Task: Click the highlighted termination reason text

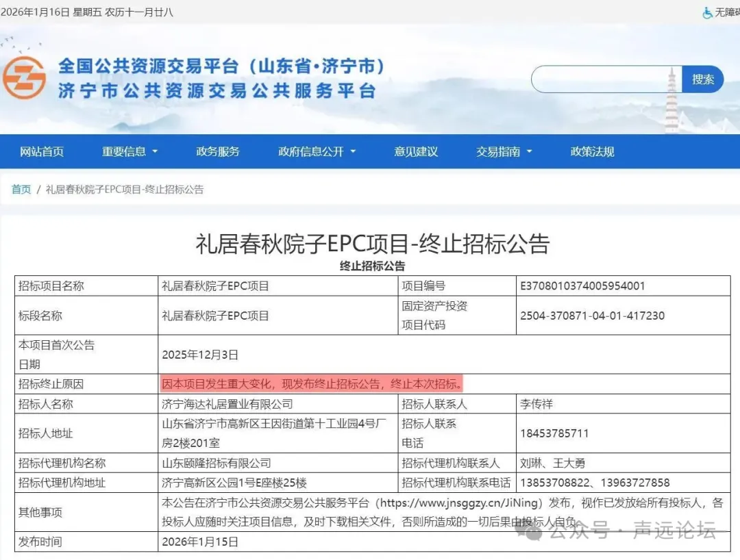Action: (312, 383)
